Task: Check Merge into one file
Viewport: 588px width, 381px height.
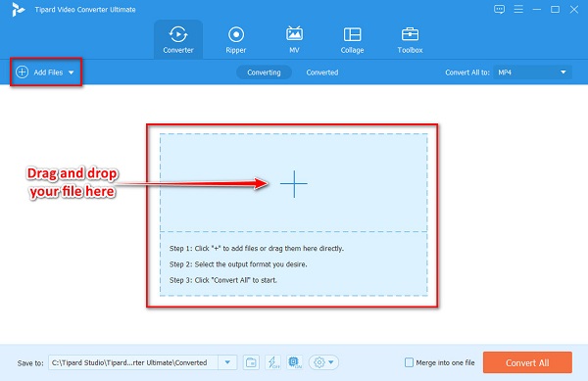Action: 409,362
